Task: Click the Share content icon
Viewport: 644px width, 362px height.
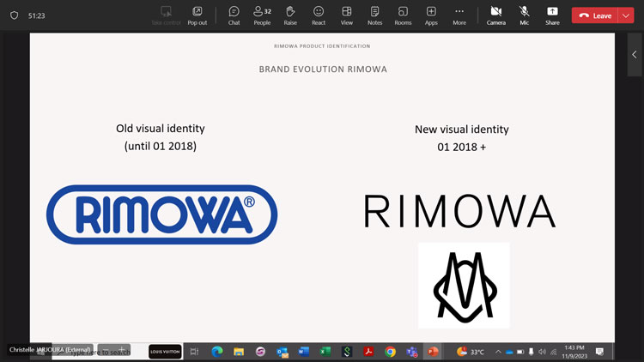Action: click(x=552, y=15)
